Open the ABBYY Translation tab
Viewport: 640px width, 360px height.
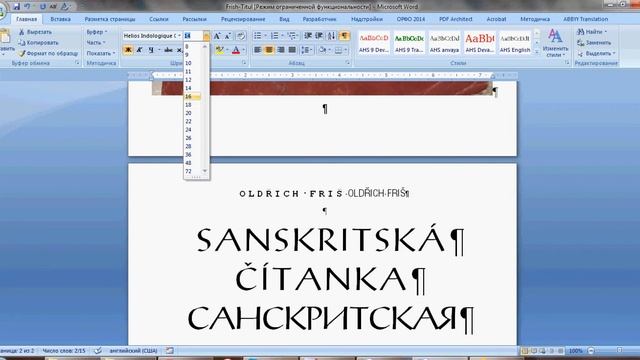pyautogui.click(x=586, y=19)
